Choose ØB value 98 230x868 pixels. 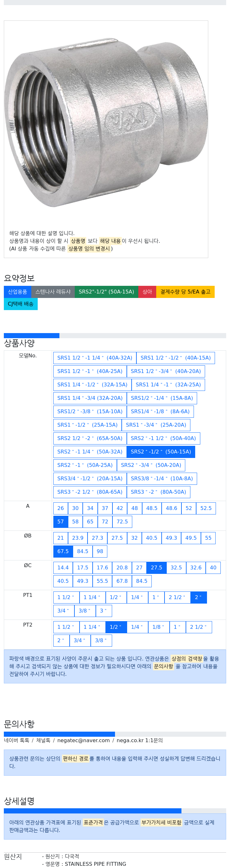[x=100, y=551]
